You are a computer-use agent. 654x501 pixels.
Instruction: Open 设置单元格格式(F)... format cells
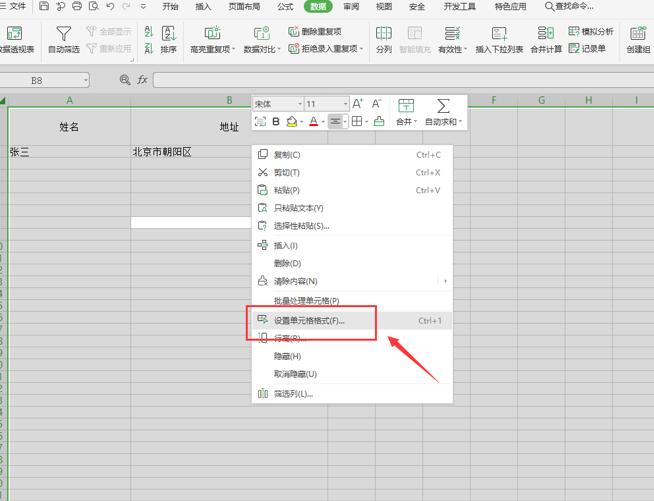(x=352, y=320)
